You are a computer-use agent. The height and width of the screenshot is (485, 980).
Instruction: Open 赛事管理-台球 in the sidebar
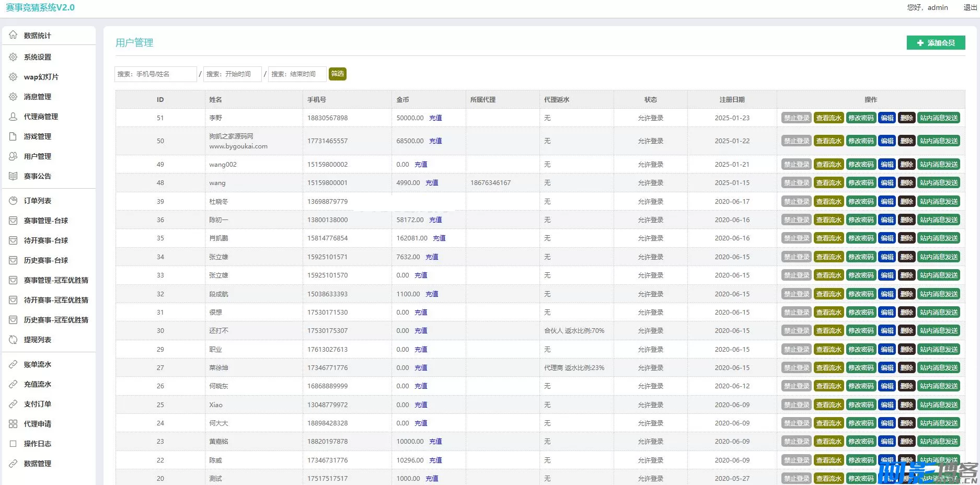(46, 221)
